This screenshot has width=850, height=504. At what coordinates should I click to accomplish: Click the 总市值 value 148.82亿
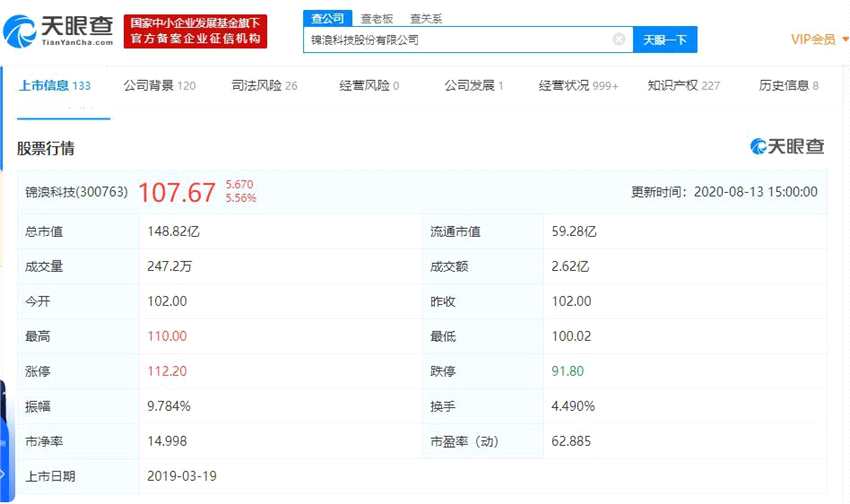[173, 231]
